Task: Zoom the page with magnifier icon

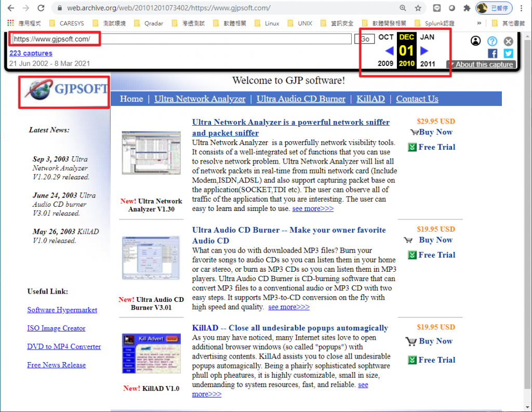Action: pos(403,8)
